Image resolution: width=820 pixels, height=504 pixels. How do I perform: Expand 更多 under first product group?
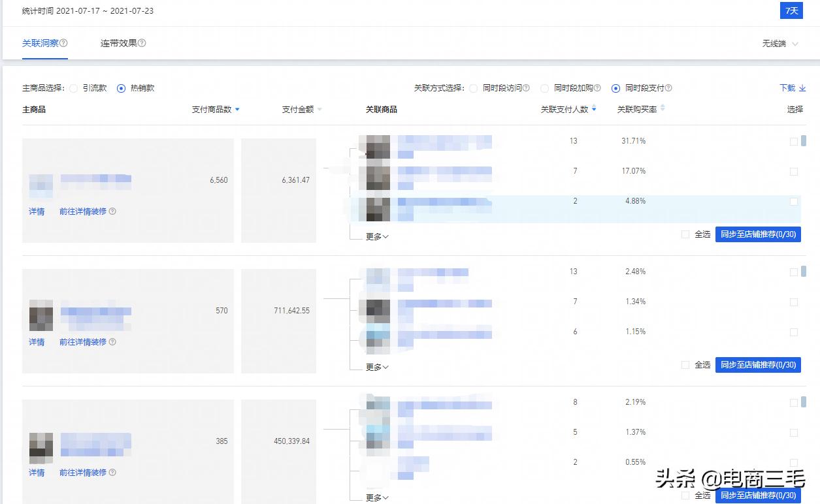coord(377,237)
